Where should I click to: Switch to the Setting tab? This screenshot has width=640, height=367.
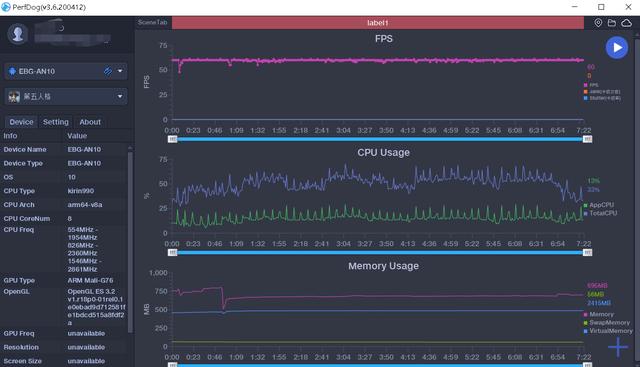pyautogui.click(x=56, y=122)
